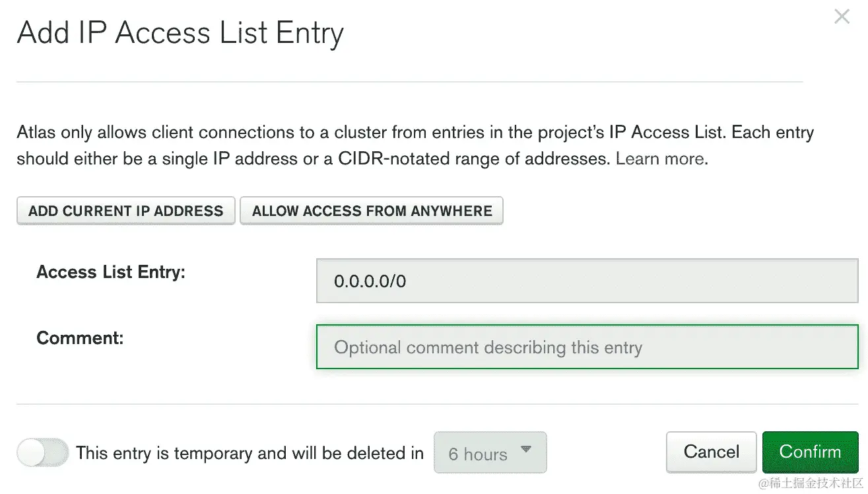Click the ADD CURRENT IP ADDRESS button

125,211
